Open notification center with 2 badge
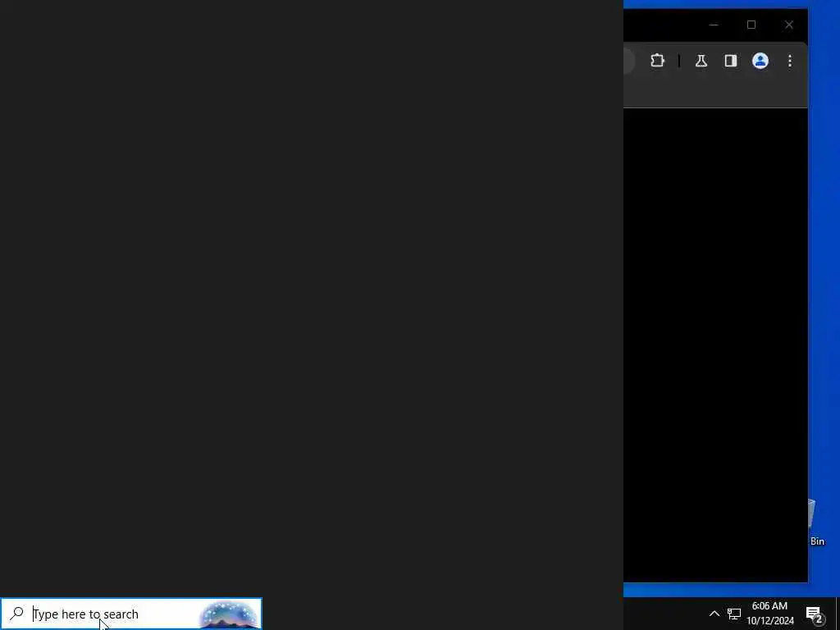 815,614
